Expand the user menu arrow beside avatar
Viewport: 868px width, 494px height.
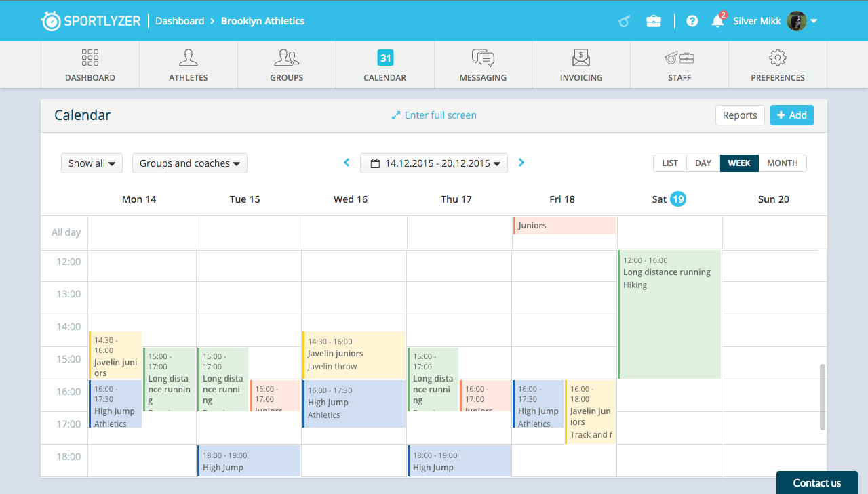tap(814, 21)
